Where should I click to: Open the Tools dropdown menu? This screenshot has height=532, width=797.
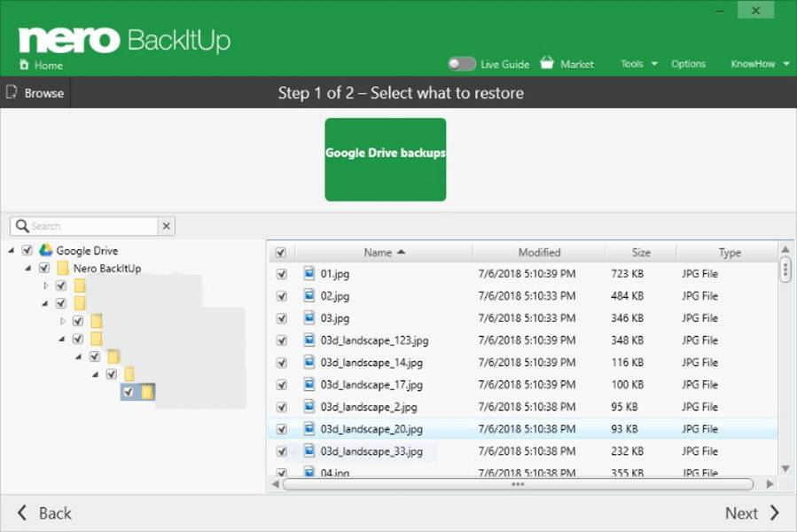(x=639, y=64)
